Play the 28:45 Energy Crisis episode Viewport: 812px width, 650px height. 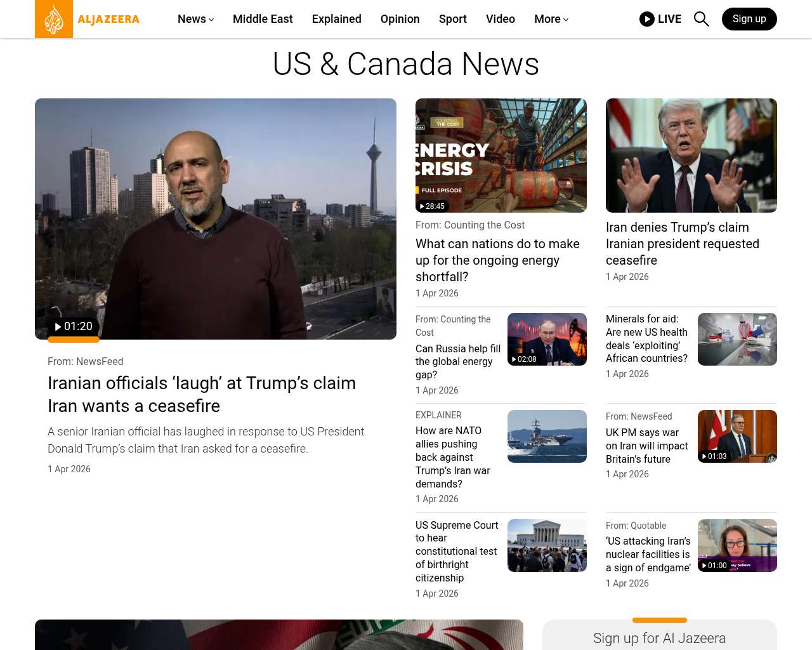coord(432,206)
